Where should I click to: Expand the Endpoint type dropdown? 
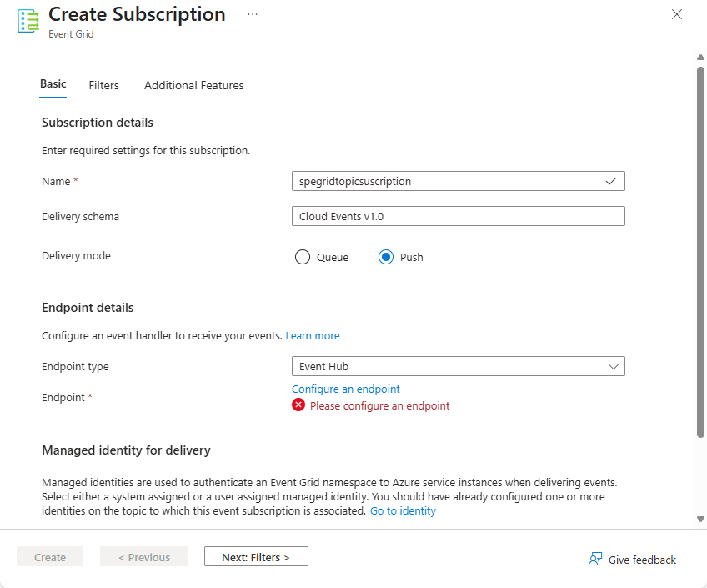click(x=458, y=366)
